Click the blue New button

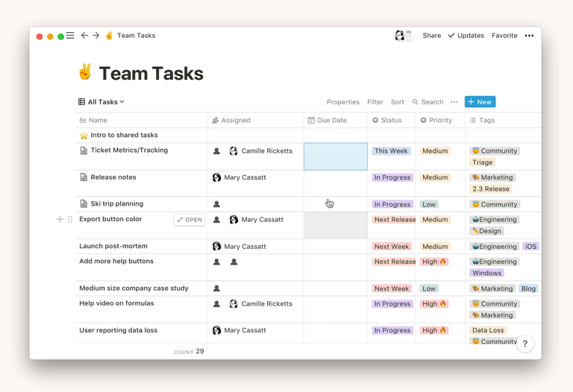tap(480, 102)
